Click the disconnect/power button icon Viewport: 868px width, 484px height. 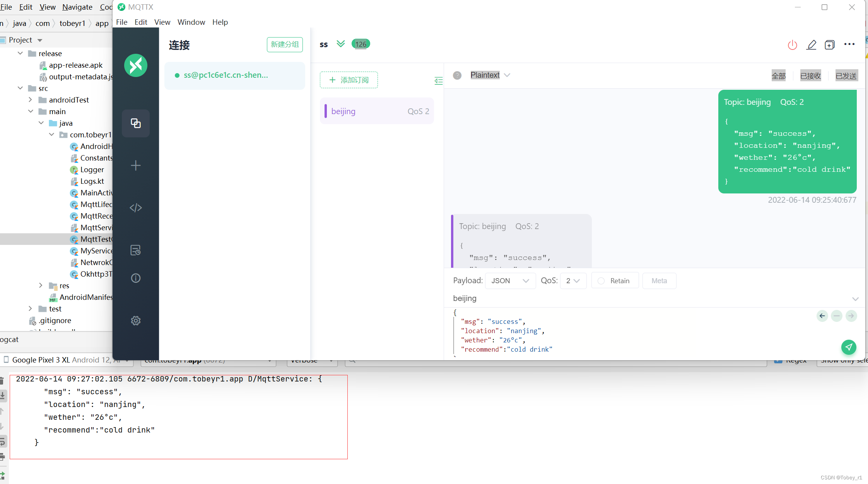coord(792,44)
